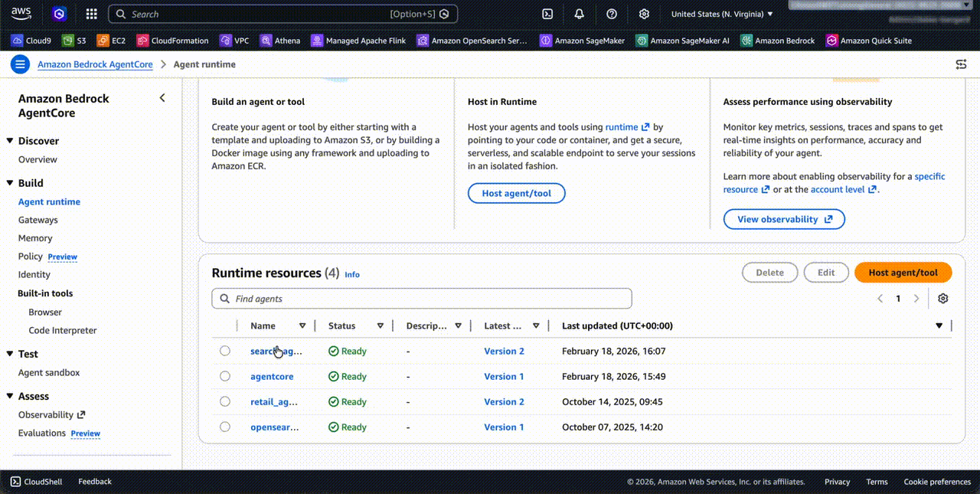The image size is (980, 494).
Task: Open the services grid menu icon
Action: pyautogui.click(x=91, y=14)
